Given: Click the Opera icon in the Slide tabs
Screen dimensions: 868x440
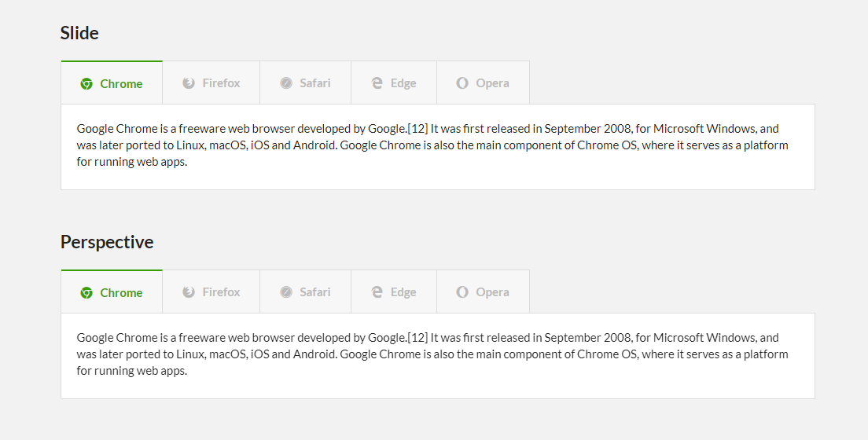Looking at the screenshot, I should point(462,83).
